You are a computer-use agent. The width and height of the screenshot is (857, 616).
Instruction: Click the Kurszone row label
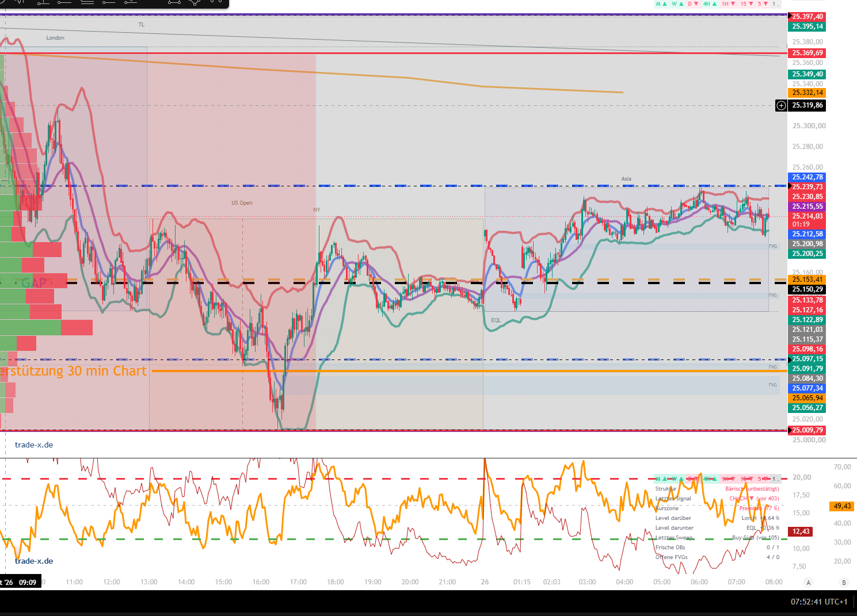point(666,508)
